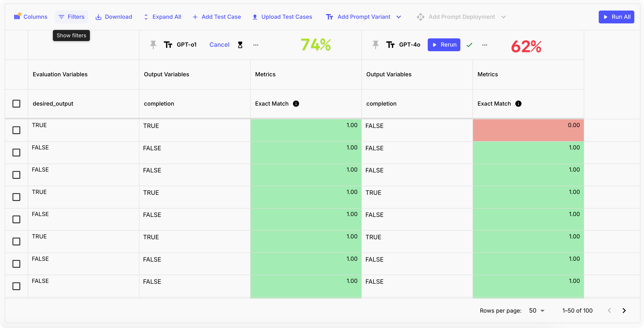The image size is (644, 328).
Task: Go to next page with right chevron
Action: (624, 311)
